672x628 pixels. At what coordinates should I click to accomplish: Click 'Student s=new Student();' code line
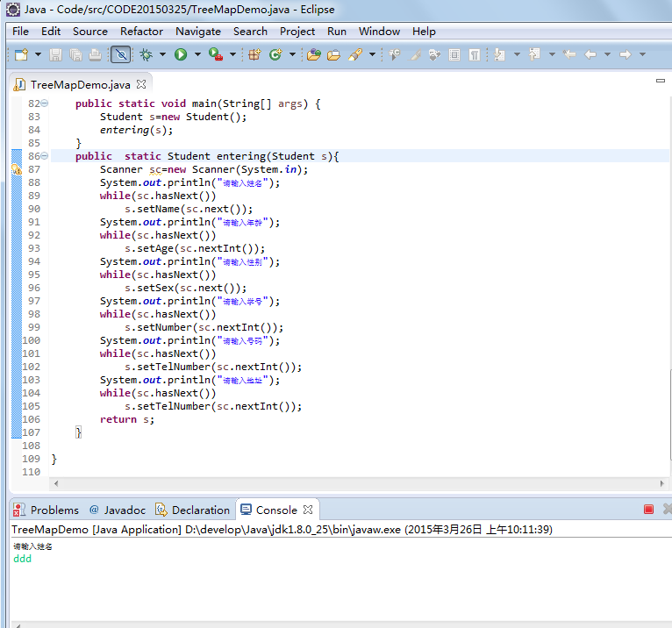point(173,117)
